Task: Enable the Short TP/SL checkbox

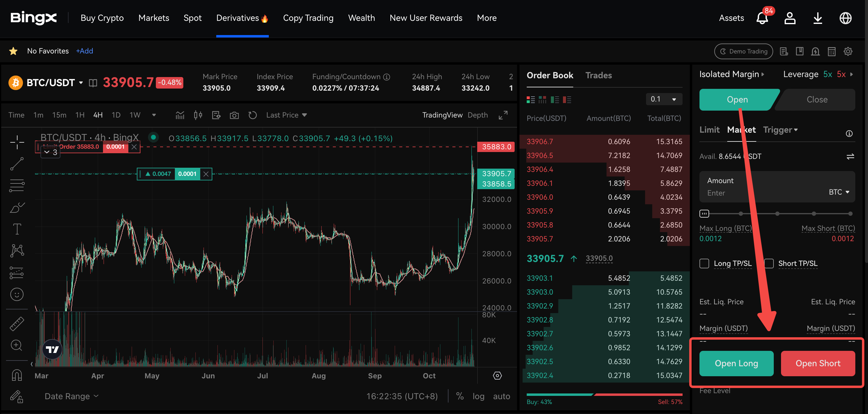Action: (769, 263)
